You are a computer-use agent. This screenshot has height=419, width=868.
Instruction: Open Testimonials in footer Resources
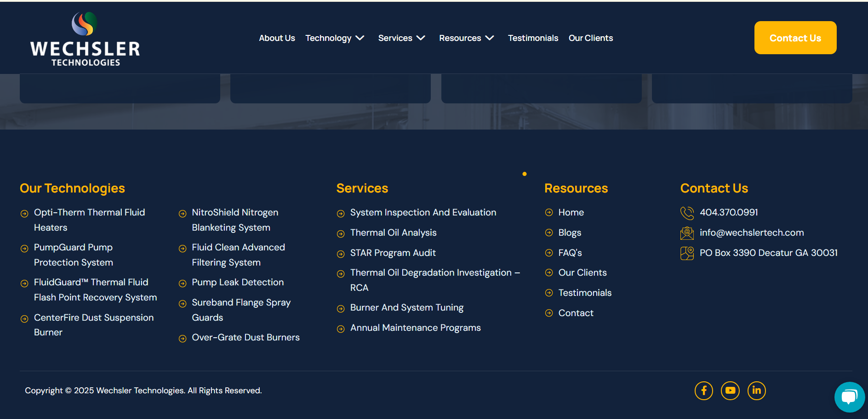click(x=585, y=293)
